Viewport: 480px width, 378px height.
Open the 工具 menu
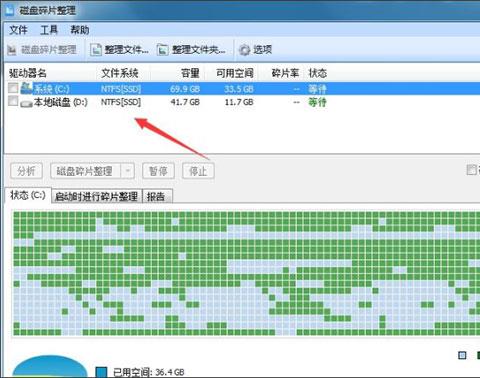(49, 30)
